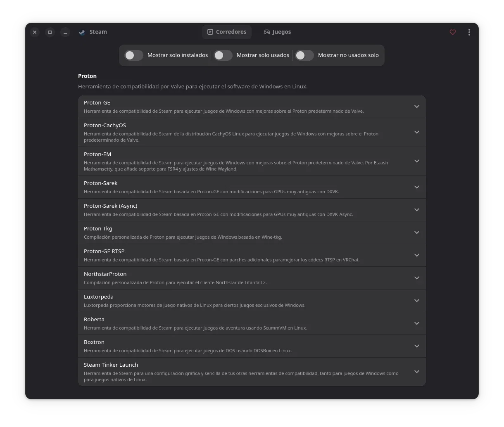The height and width of the screenshot is (427, 504).
Task: Click the ScummVM description under Roberta
Action: pyautogui.click(x=195, y=328)
